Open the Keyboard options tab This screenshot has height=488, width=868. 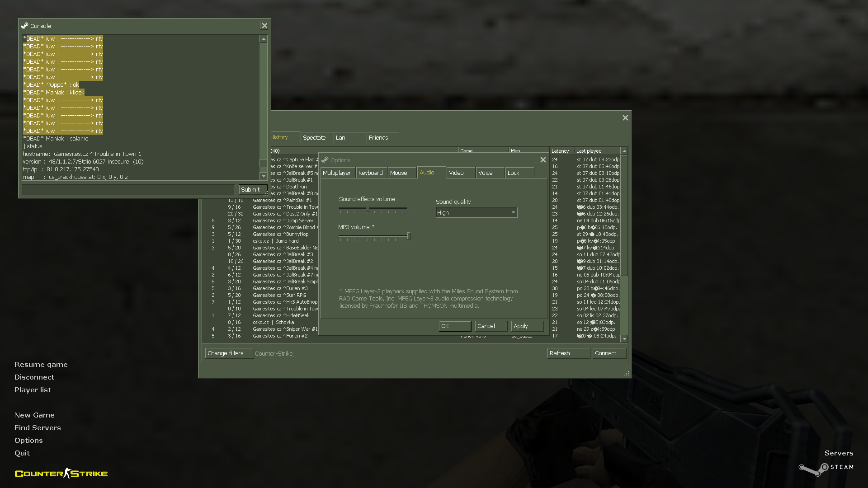(371, 173)
